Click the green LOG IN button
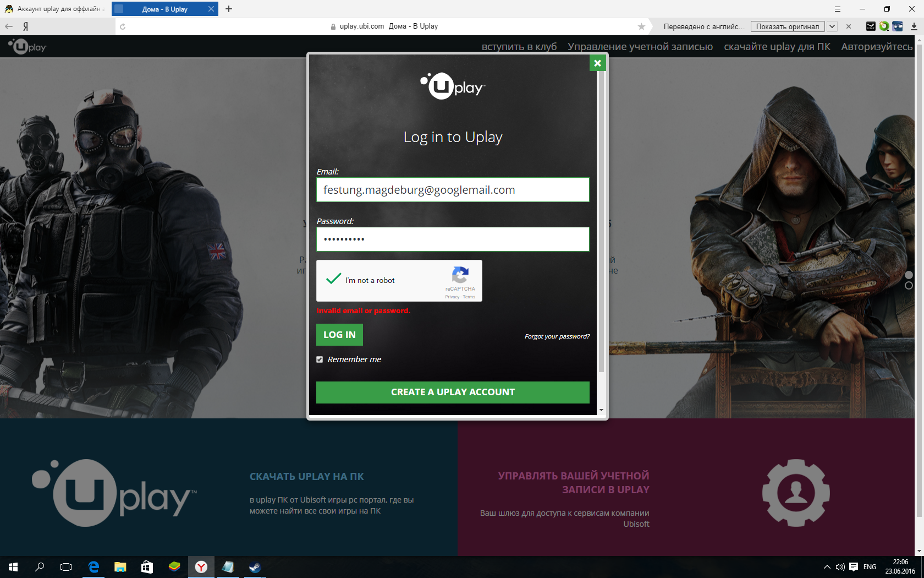 339,335
